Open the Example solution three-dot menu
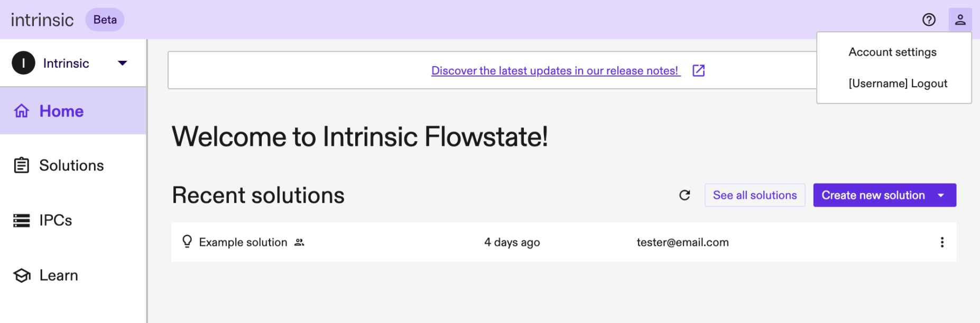 [942, 242]
